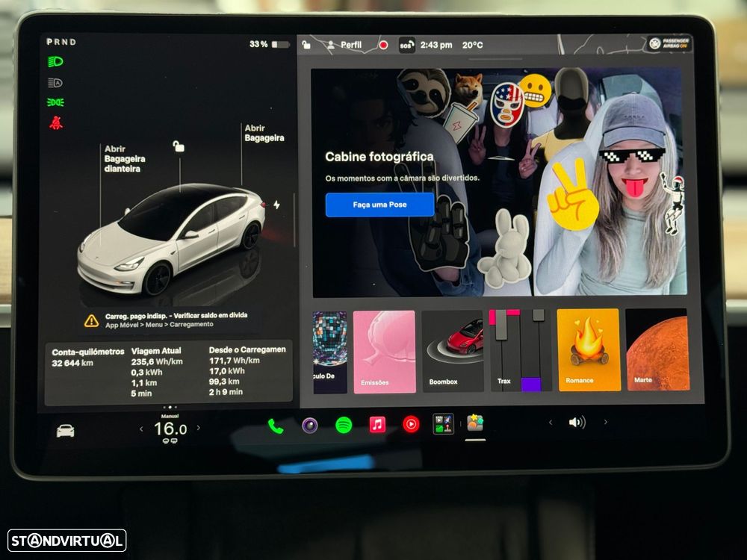
Task: Tap the Viagem Atual trip column
Action: point(157,373)
